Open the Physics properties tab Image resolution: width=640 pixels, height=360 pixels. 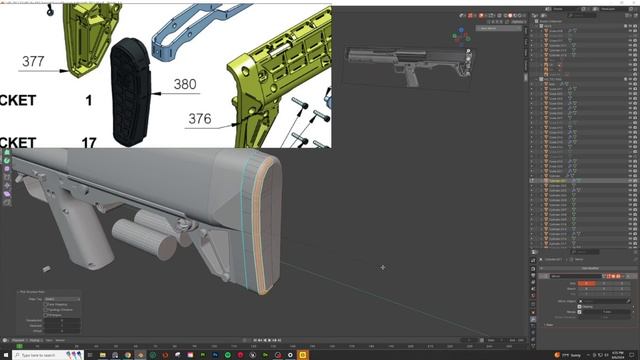point(533,333)
